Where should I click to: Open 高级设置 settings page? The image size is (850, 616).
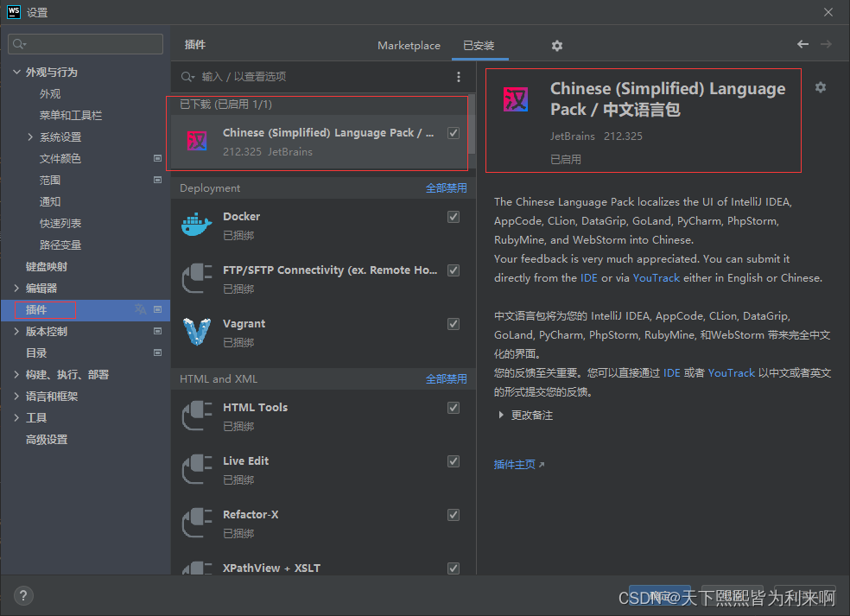coord(47,439)
